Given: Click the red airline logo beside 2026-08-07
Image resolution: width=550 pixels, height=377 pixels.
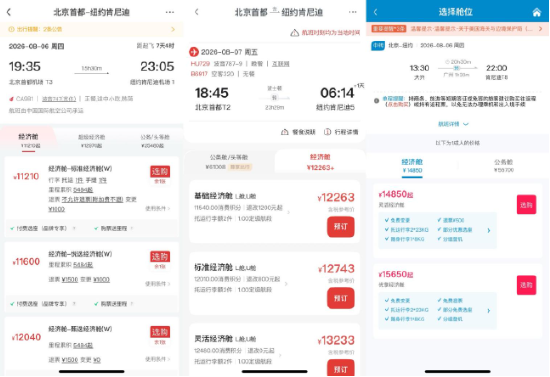Looking at the screenshot, I should coord(194,52).
